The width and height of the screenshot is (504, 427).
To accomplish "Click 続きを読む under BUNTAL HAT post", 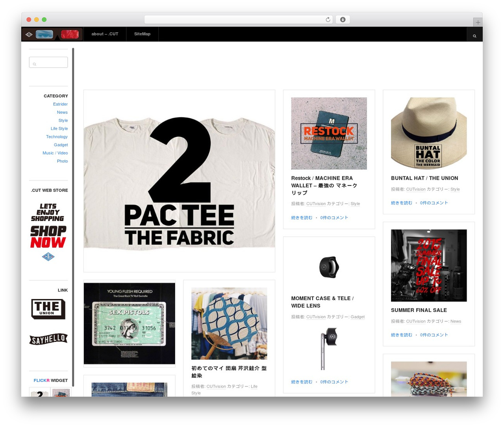I will pos(402,203).
